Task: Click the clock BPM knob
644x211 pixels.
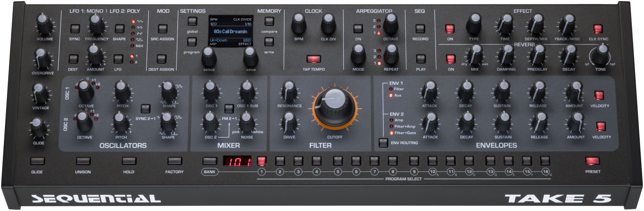Action: (299, 24)
